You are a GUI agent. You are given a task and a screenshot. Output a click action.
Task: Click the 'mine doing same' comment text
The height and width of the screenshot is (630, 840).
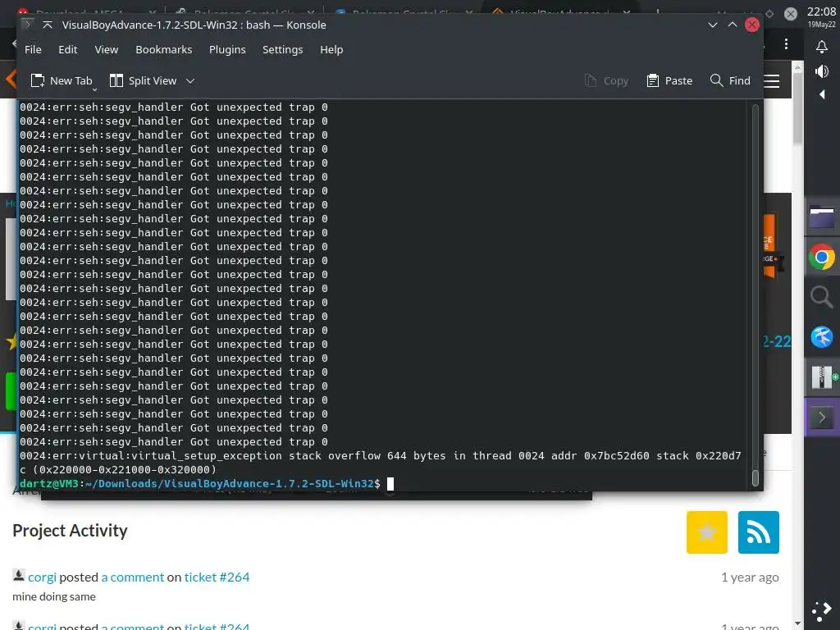point(54,596)
